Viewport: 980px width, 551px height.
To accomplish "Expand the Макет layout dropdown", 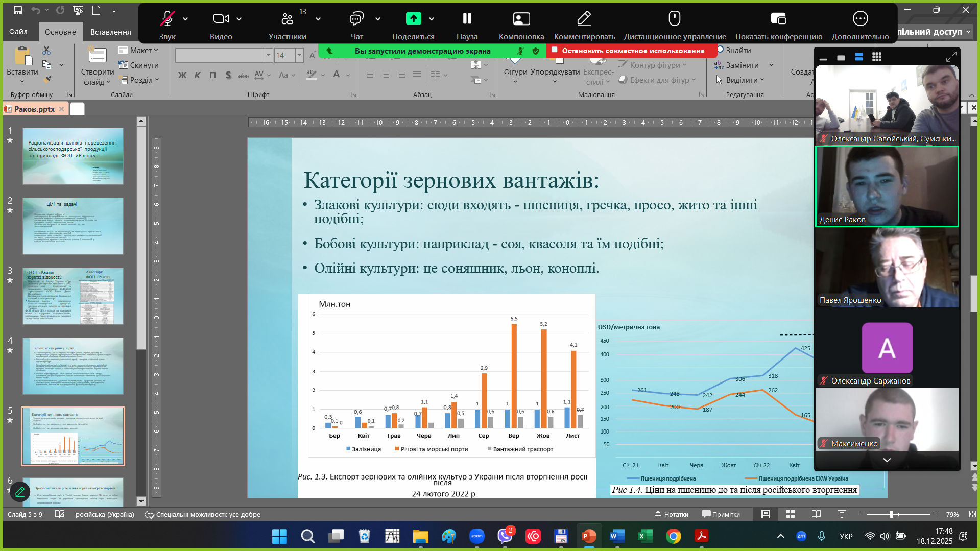I will click(138, 50).
